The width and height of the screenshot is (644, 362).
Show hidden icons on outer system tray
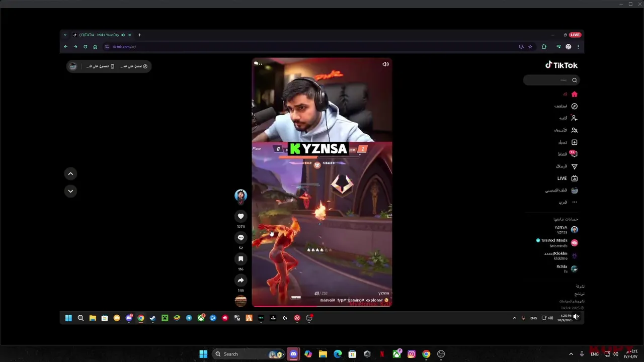(571, 354)
